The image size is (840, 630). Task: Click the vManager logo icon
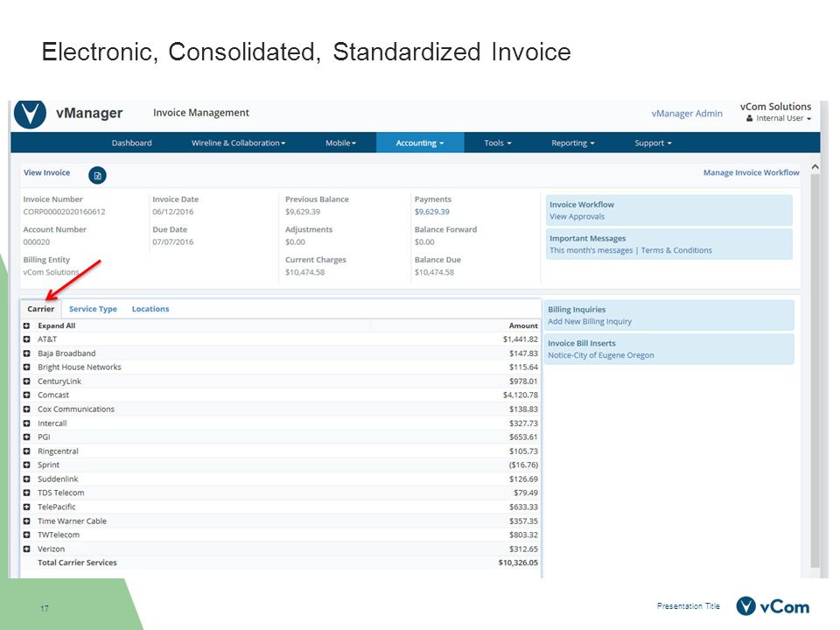[30, 114]
